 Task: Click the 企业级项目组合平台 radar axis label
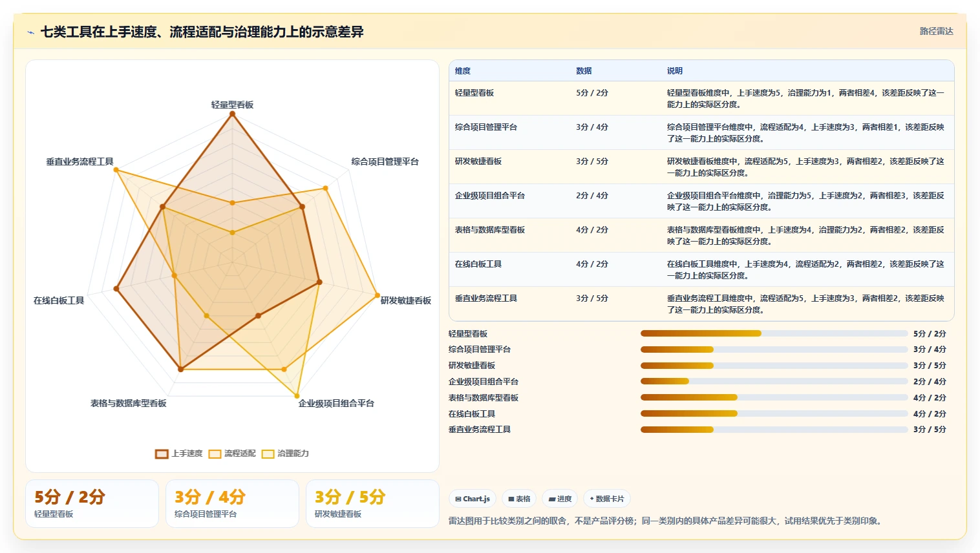336,403
